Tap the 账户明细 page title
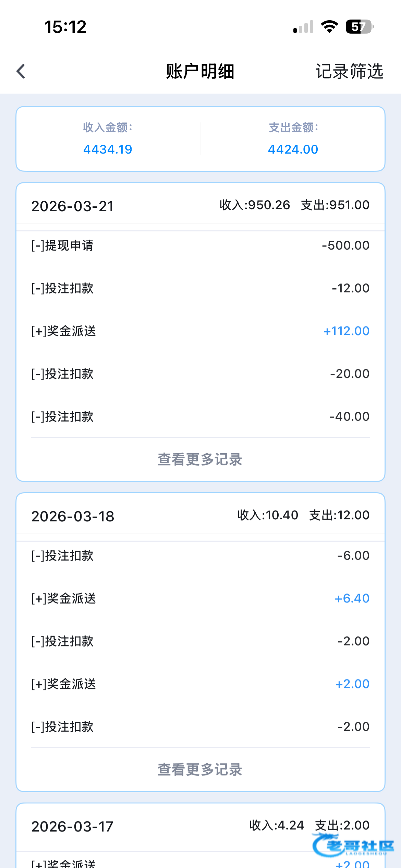Viewport: 401px width, 868px height. (200, 71)
